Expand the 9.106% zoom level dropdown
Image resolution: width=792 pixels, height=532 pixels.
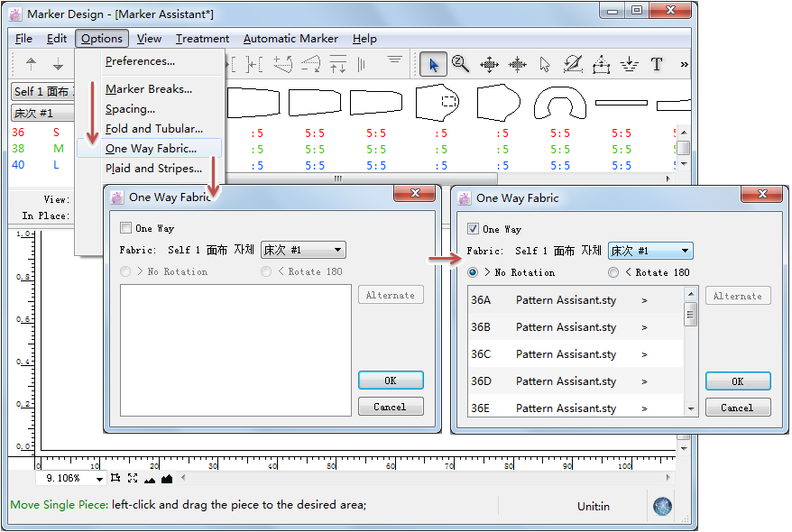pyautogui.click(x=99, y=479)
